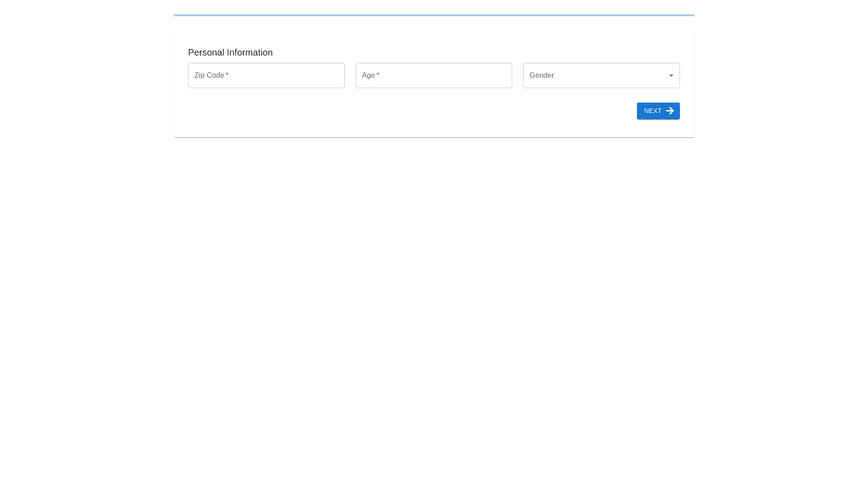Viewport: 868px width, 488px height.
Task: Focus the Zip Code input field
Action: click(x=266, y=75)
